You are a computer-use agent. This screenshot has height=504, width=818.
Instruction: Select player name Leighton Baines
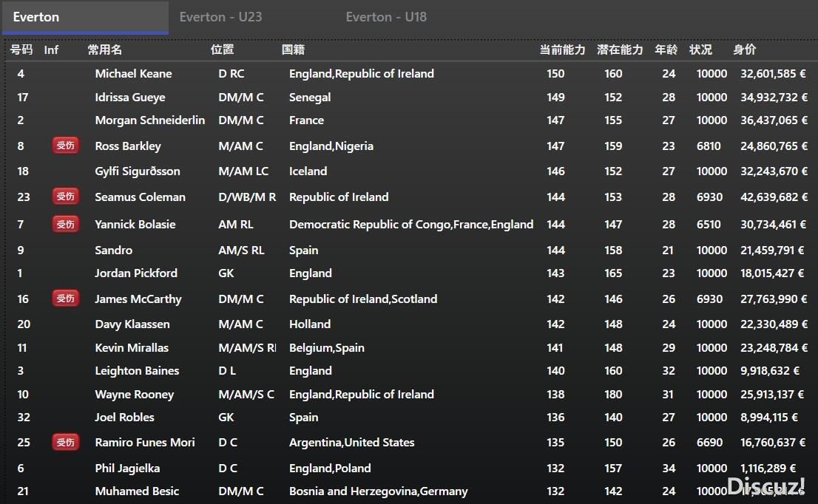pos(137,370)
